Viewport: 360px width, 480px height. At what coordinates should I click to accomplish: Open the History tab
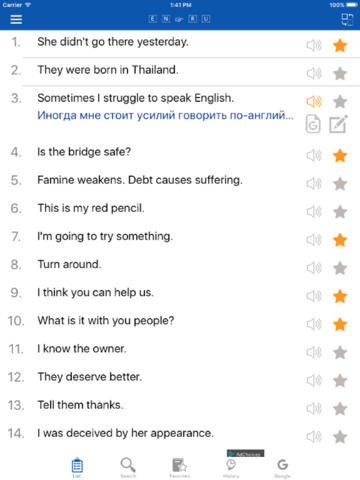(231, 468)
